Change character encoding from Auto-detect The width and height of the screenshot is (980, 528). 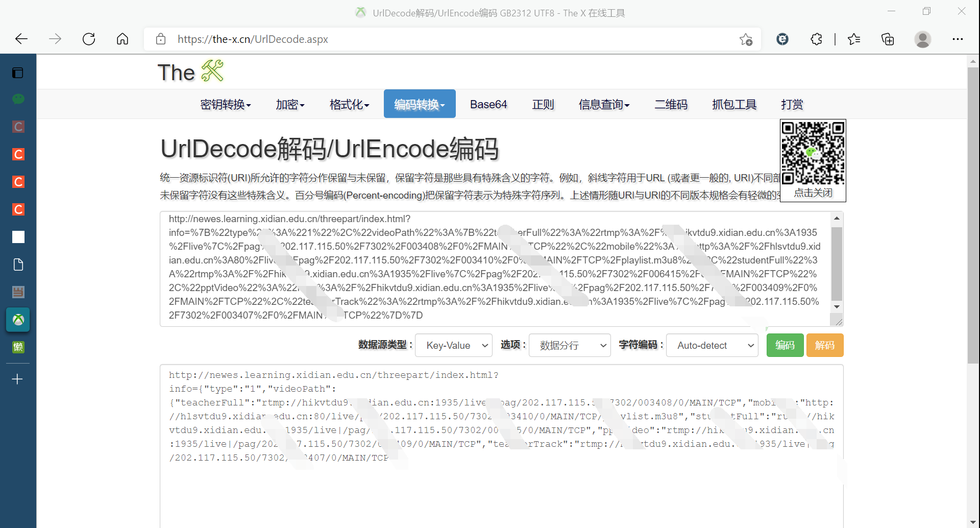coord(712,345)
